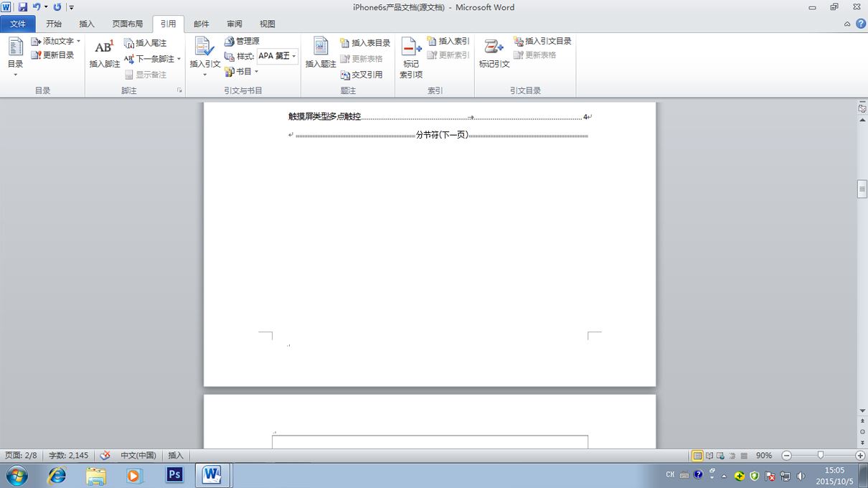Toggle the 插入 insert/overtype mode
The height and width of the screenshot is (488, 868).
(176, 456)
